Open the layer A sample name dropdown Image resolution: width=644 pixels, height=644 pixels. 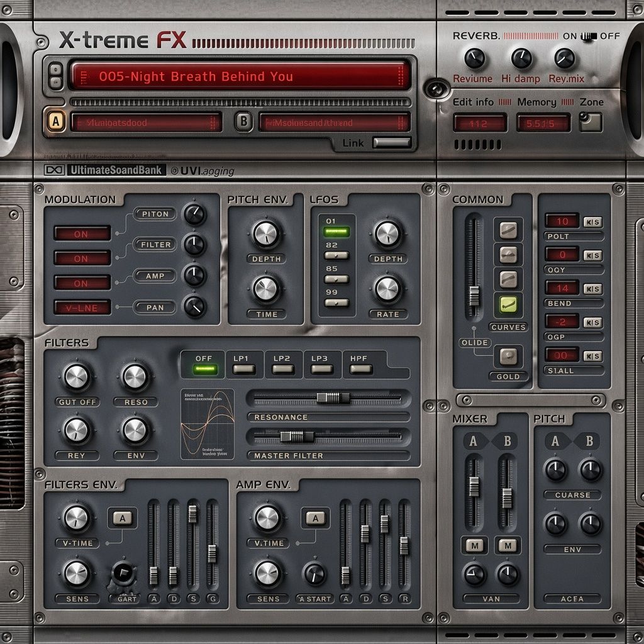click(147, 123)
